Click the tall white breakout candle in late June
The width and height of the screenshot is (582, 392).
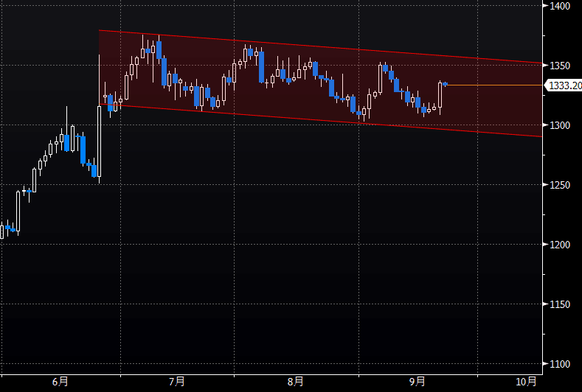pyautogui.click(x=99, y=140)
